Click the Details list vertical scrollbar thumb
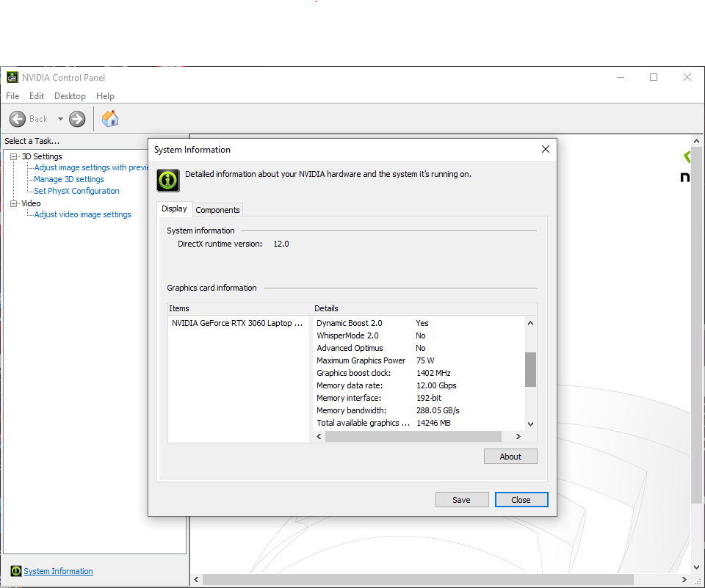The image size is (705, 588). [x=530, y=369]
